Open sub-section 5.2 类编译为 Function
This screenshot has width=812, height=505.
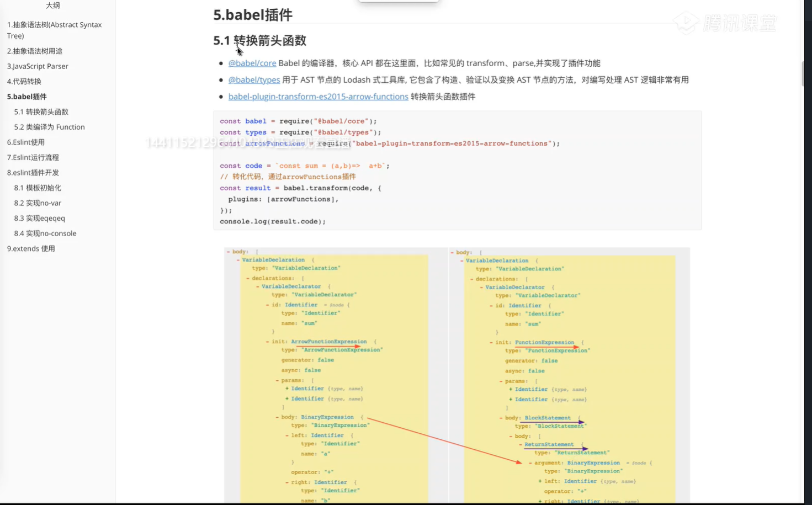49,127
